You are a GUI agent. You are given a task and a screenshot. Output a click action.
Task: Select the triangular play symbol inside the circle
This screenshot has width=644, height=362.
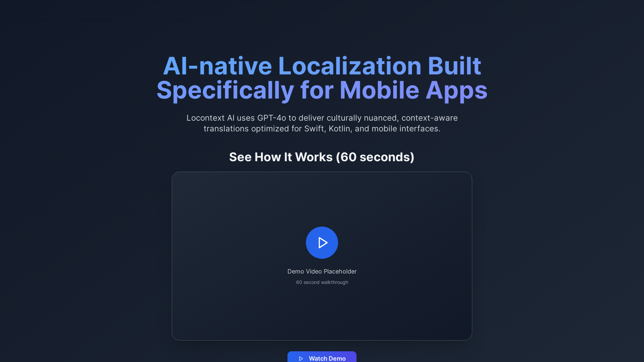tap(323, 242)
